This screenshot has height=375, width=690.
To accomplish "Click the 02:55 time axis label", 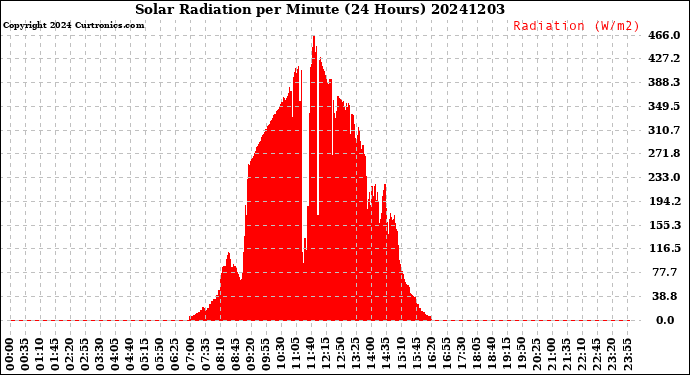I will 85,354.
